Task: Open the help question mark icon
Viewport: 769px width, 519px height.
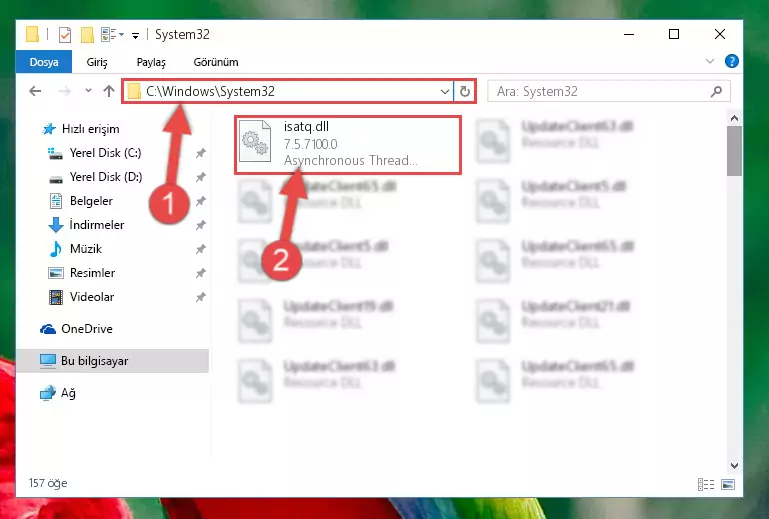Action: coord(731,61)
